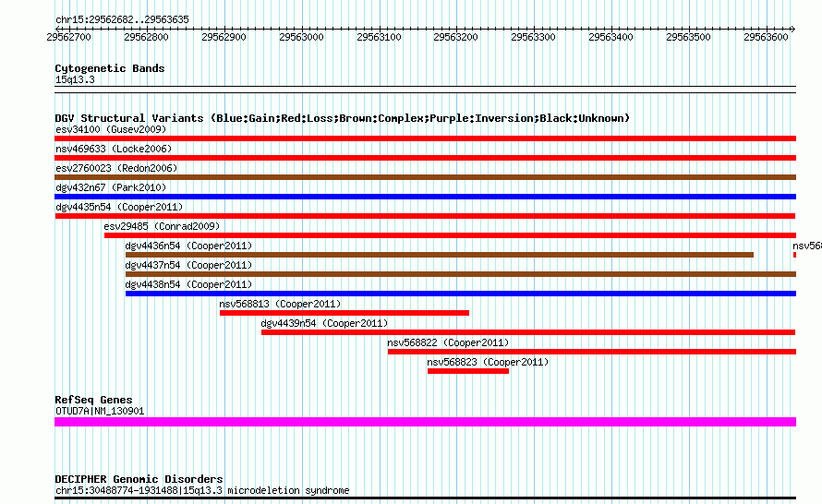822x504 pixels.
Task: Click the esv2760023 (Redon2006) brown bar
Action: click(425, 177)
